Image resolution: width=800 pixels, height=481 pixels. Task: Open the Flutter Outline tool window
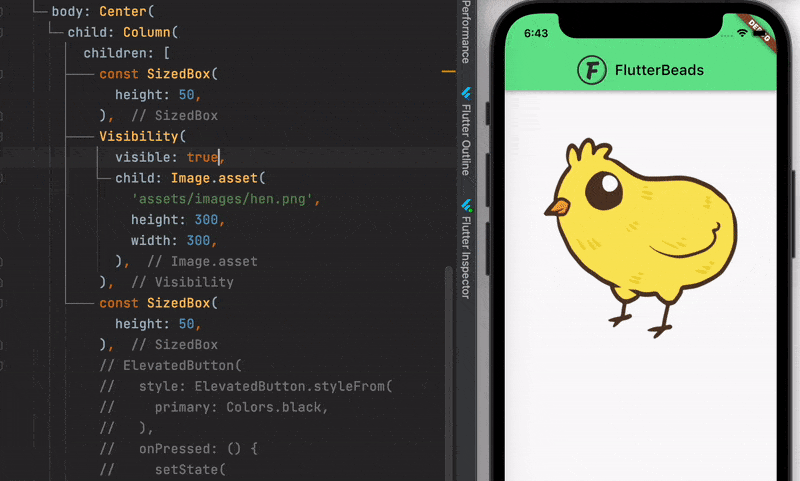pyautogui.click(x=466, y=132)
